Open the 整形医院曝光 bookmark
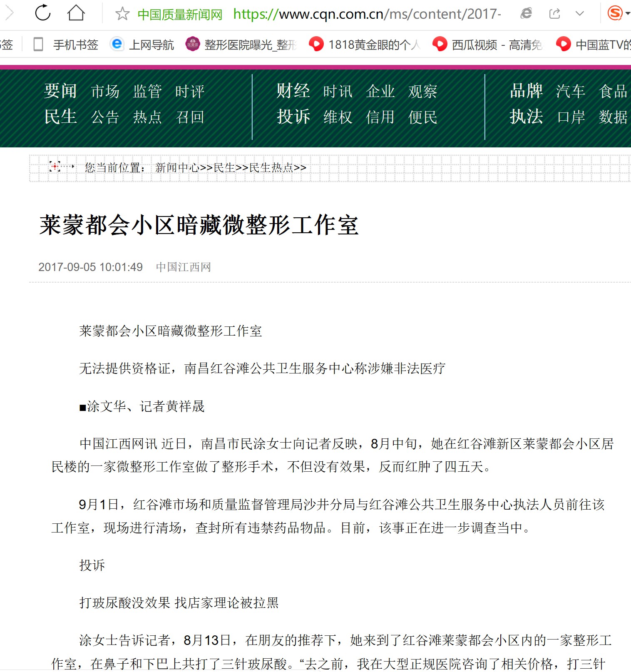 click(241, 44)
